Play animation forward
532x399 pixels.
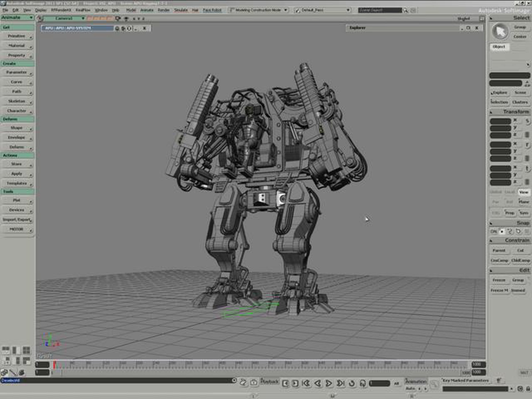[329, 383]
